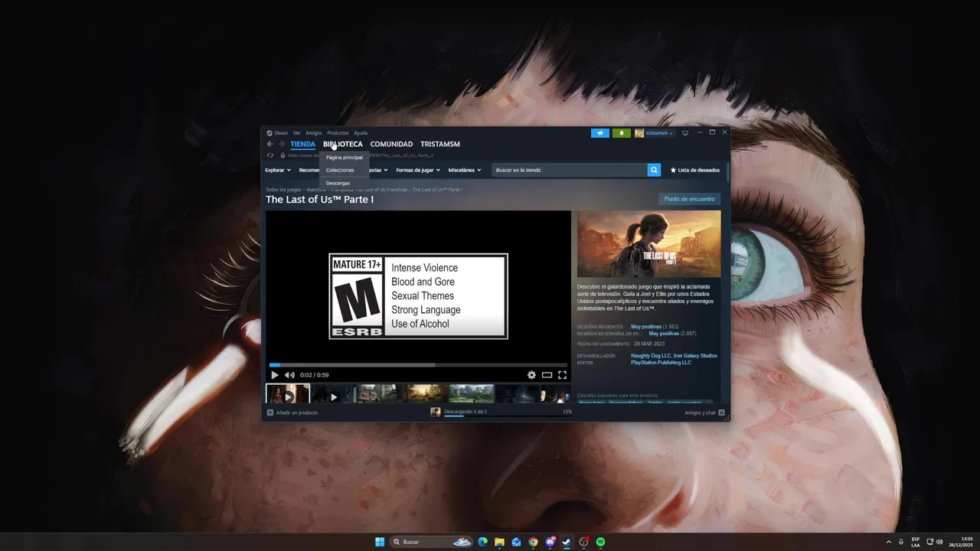Viewport: 980px width, 551px height.
Task: Select Colecciones from Biblioteca dropdown
Action: [340, 170]
